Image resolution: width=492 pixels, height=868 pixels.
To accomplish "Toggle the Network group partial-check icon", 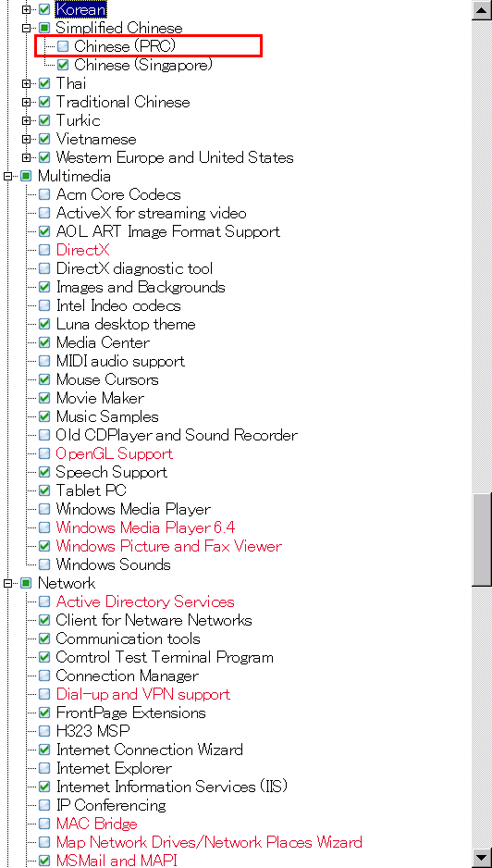I will pyautogui.click(x=26, y=583).
